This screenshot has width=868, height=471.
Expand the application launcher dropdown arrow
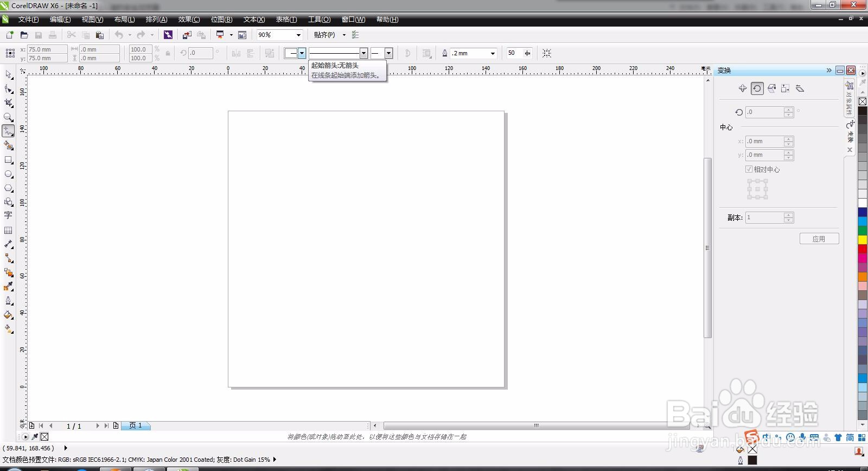coord(231,35)
